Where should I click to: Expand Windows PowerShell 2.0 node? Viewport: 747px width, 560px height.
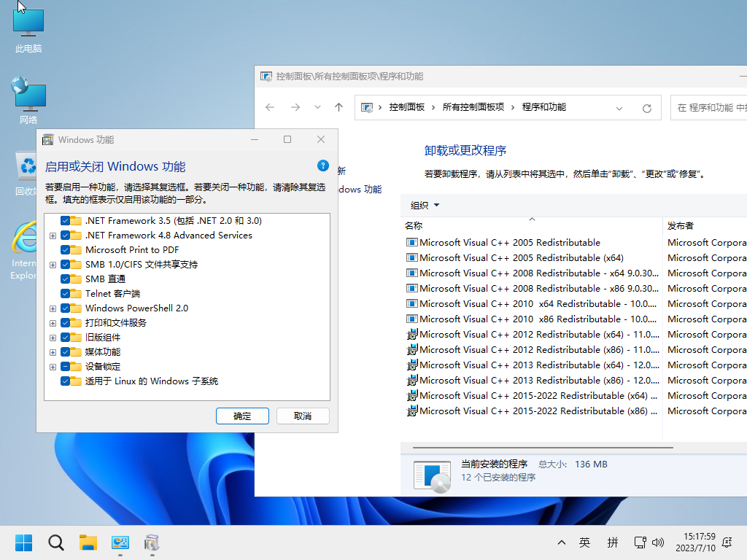click(x=53, y=308)
